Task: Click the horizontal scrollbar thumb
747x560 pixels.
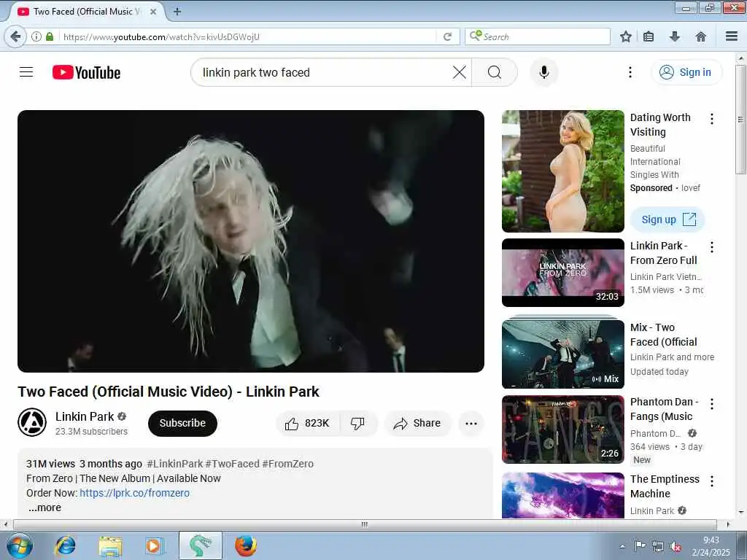Action: click(365, 524)
